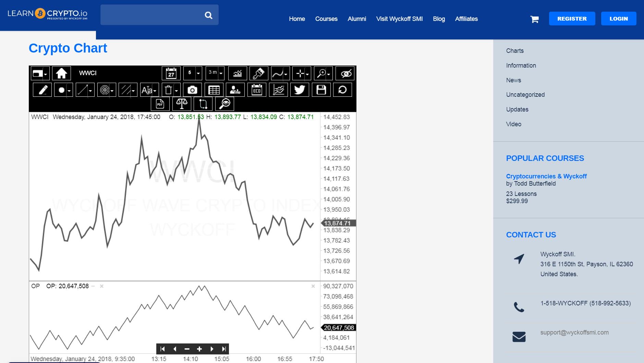Open the Information category link
The width and height of the screenshot is (644, 363).
click(x=521, y=66)
